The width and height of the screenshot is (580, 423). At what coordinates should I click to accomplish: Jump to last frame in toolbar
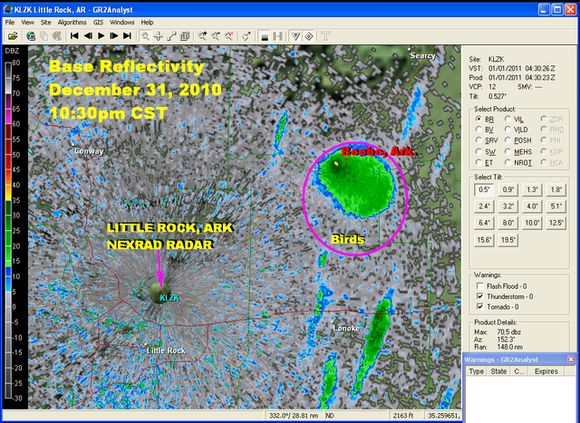point(127,36)
